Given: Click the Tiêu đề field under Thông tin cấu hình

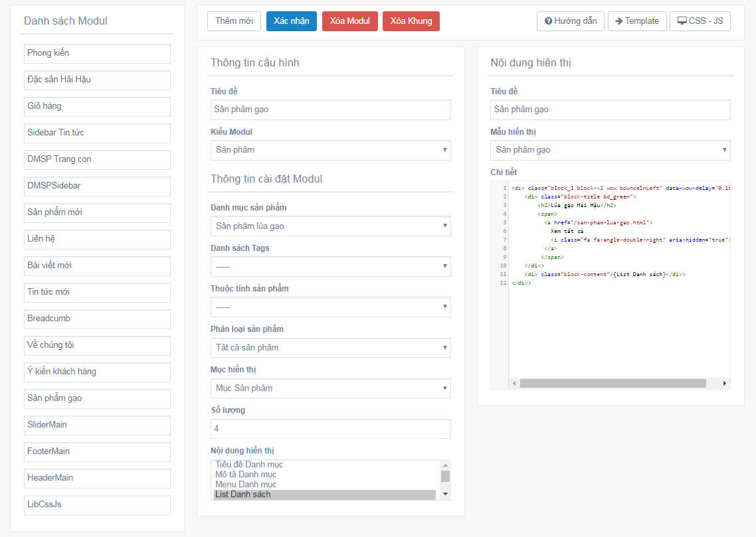Looking at the screenshot, I should (330, 110).
